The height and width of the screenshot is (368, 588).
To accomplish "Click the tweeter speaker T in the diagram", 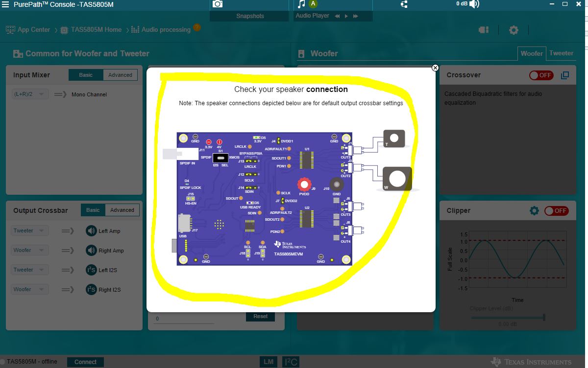I will click(394, 138).
